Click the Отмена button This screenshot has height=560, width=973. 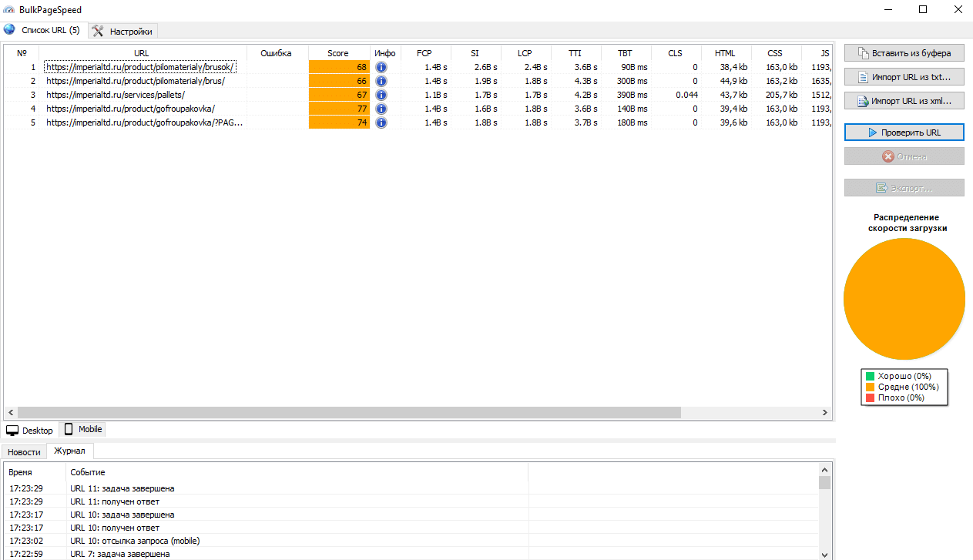tap(904, 156)
